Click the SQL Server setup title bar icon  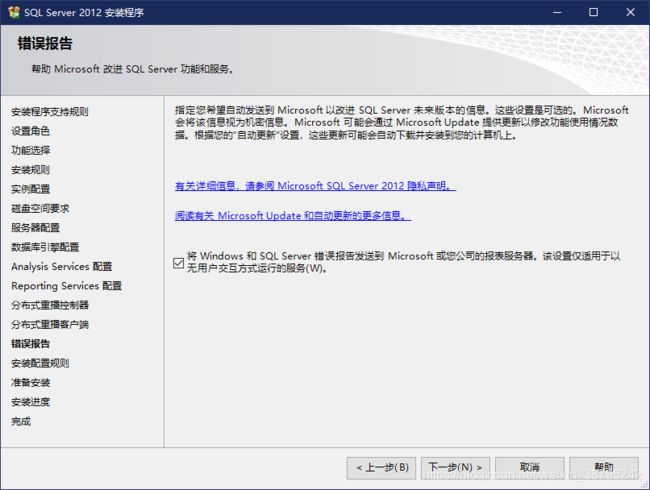tap(14, 12)
